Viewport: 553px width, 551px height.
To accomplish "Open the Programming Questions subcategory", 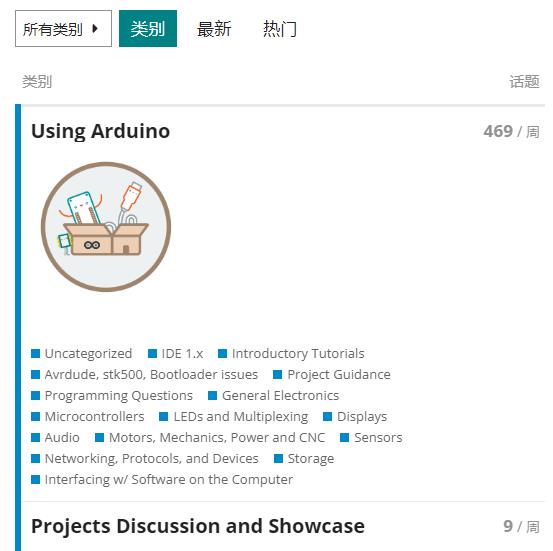I will click(x=118, y=395).
